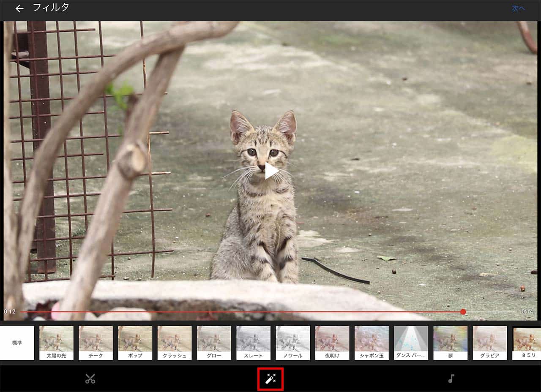Apply the 太陽の光 filter
The width and height of the screenshot is (541, 392).
coord(56,343)
